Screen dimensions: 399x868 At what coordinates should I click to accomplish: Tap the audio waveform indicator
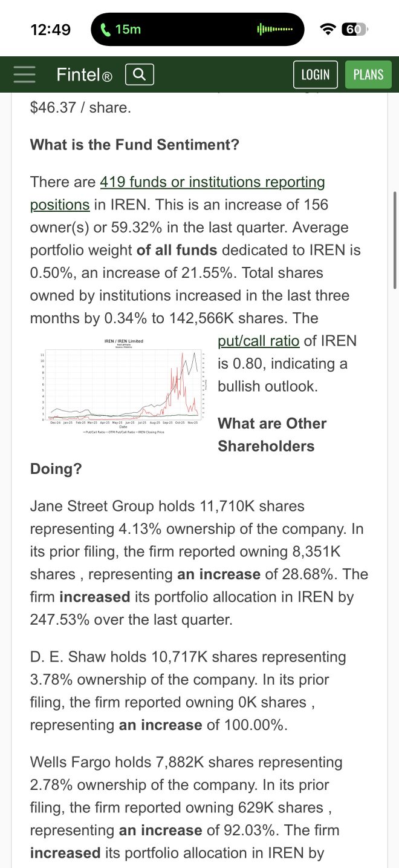[275, 29]
